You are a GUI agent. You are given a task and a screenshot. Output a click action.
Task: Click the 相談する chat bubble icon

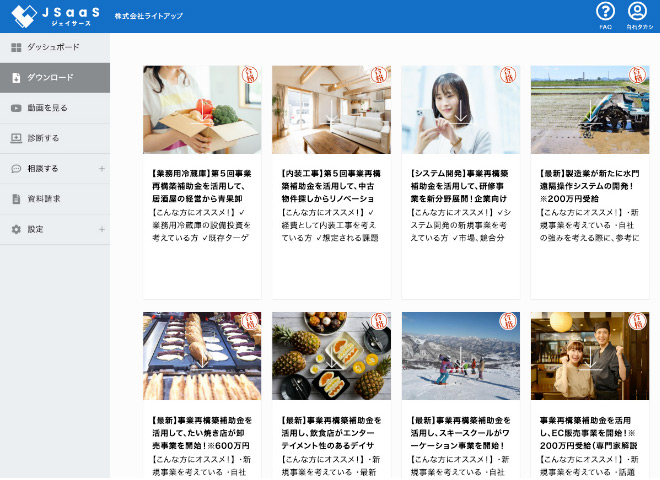pyautogui.click(x=16, y=169)
